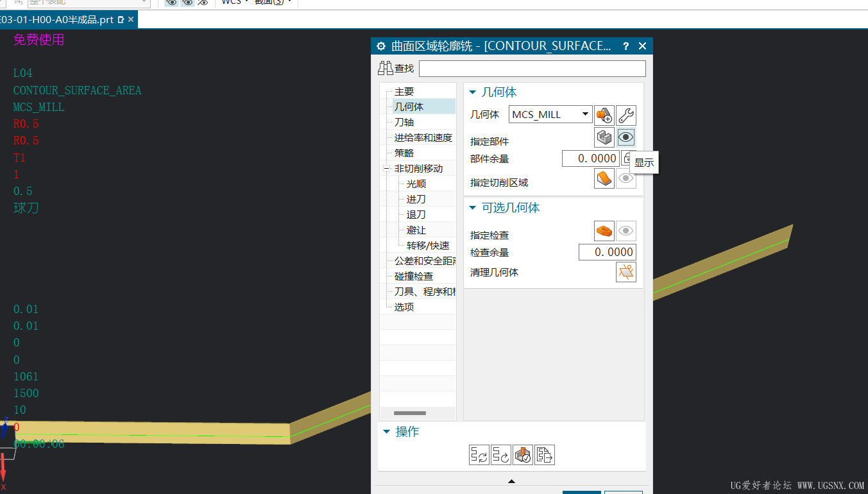The width and height of the screenshot is (868, 494).
Task: Collapse the 几何体 section header
Action: coord(473,92)
